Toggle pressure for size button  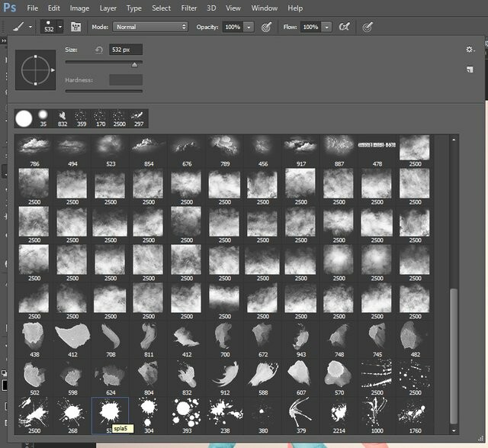[x=368, y=27]
